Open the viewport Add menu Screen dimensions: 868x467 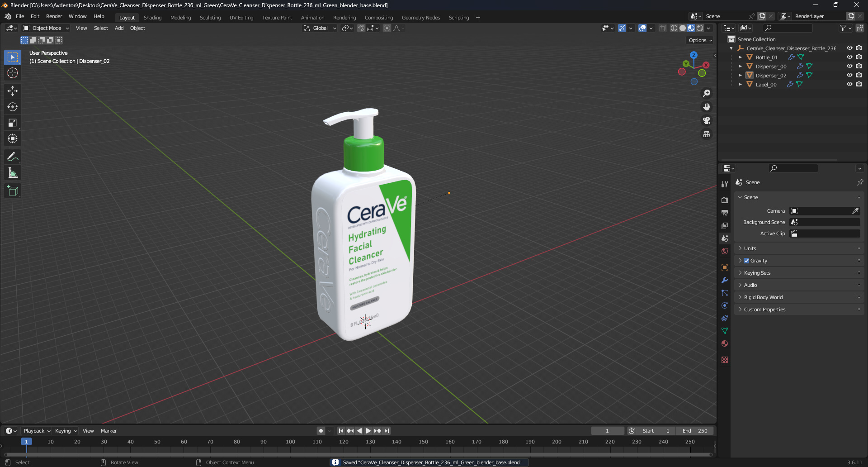[x=119, y=28]
